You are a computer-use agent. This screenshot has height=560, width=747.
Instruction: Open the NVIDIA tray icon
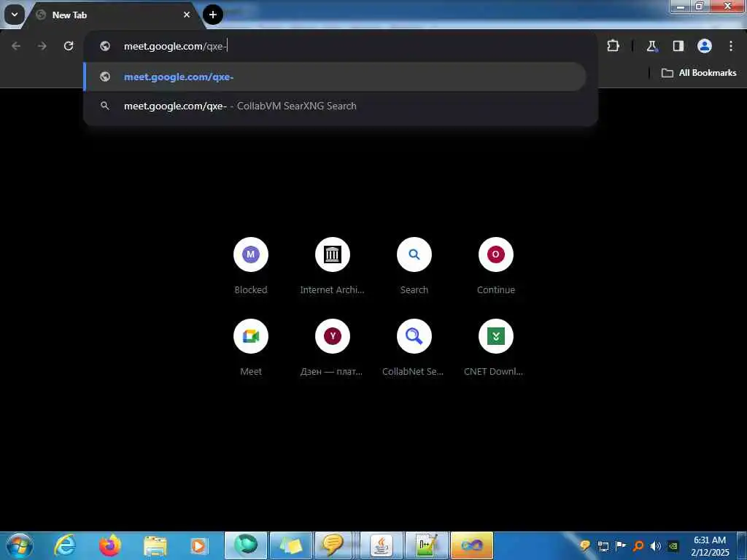[x=673, y=545]
